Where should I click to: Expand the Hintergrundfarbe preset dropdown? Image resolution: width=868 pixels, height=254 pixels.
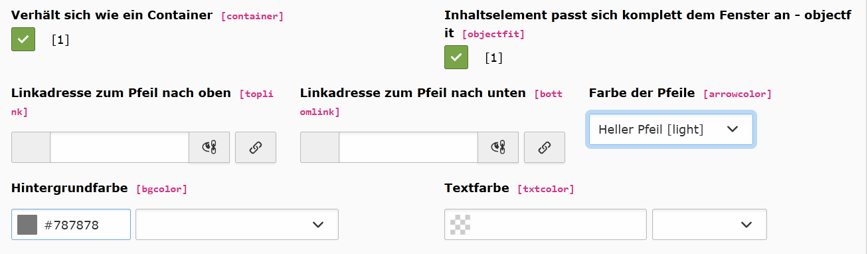click(x=237, y=225)
